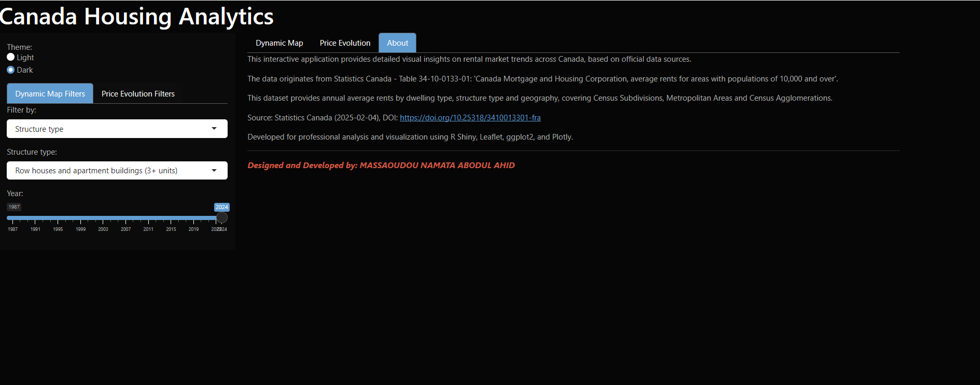Expand the Row houses and apartment buildings dropdown
Viewport: 980px width, 385px height.
click(x=117, y=171)
